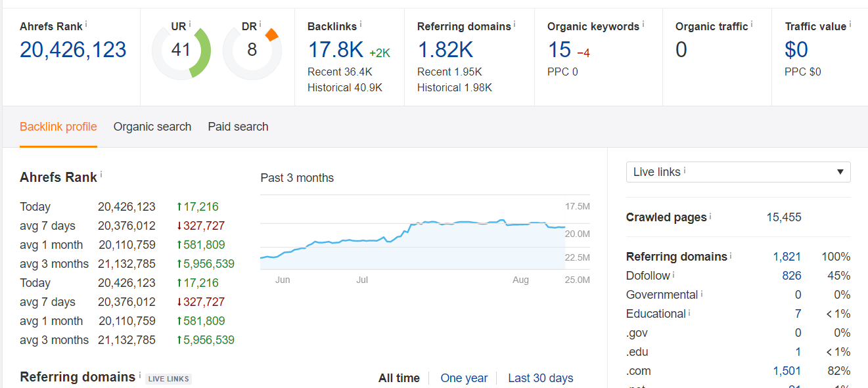Click the info icon beside UR
This screenshot has width=868, height=388.
[x=190, y=24]
